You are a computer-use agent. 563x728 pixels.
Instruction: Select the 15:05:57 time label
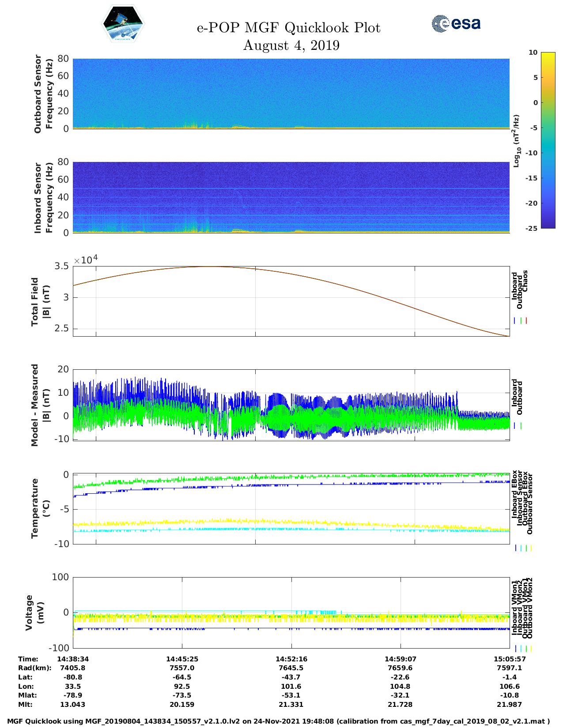click(510, 659)
